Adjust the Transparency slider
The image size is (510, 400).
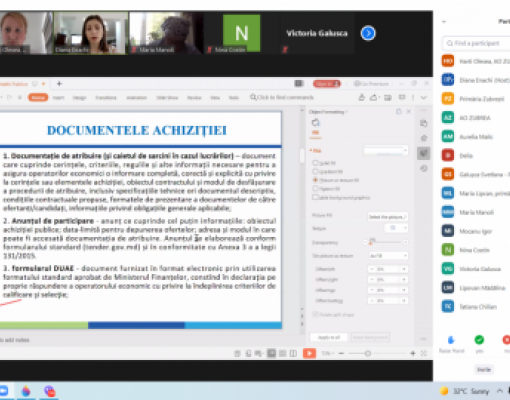click(386, 242)
